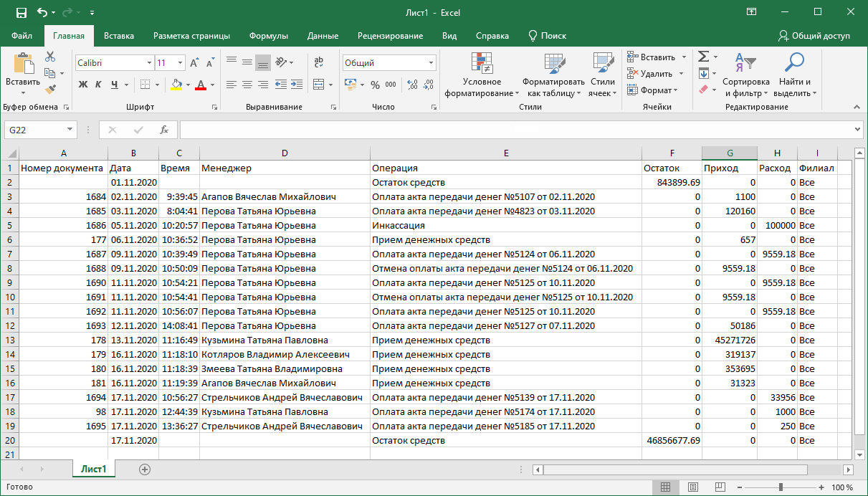
Task: Apply fill color with the paint bucket
Action: [x=176, y=85]
